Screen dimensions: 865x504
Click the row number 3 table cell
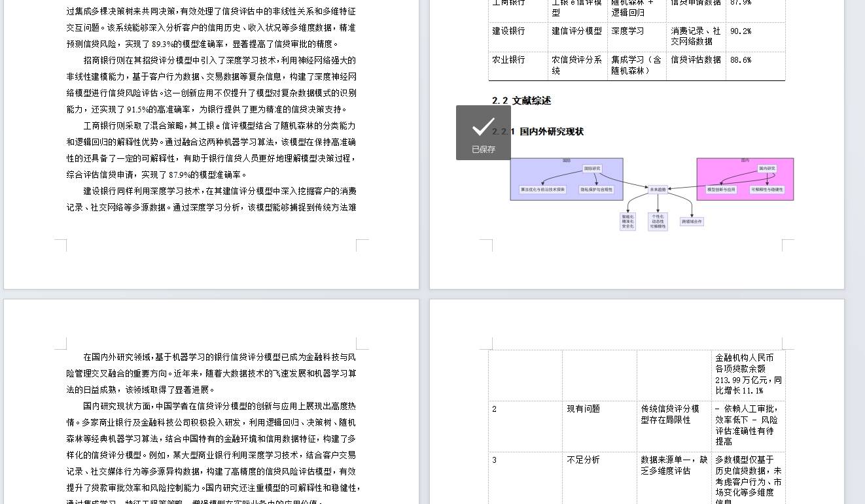(525, 478)
